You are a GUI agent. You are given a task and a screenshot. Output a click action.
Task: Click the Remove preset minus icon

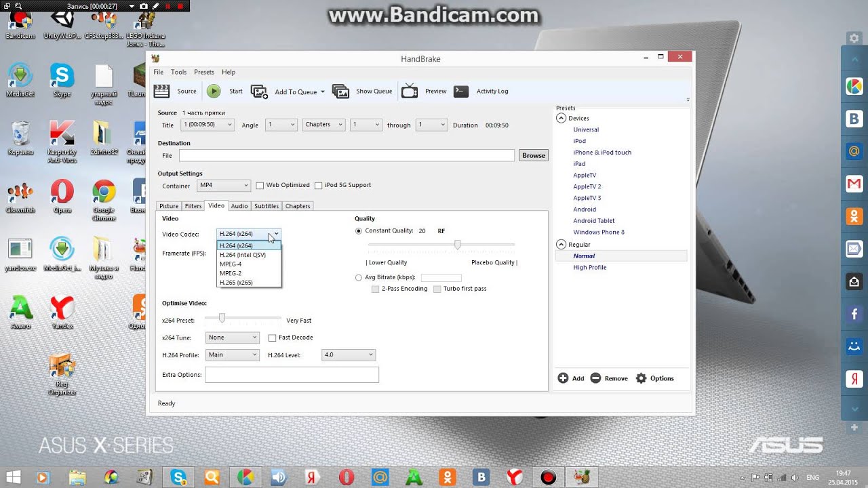click(595, 378)
